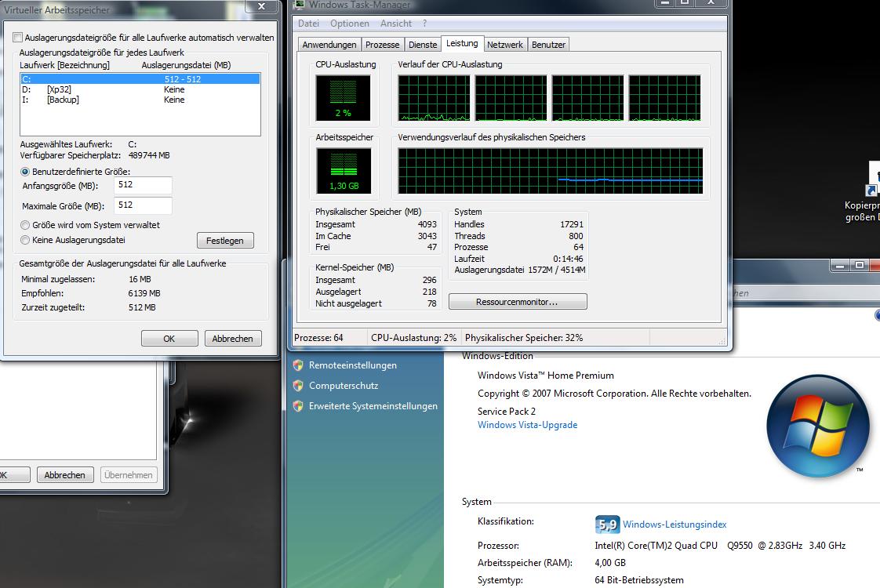Screen dimensions: 880x588
Task: Click the Auslagerungsdatei 1572M / 4514M value
Action: 556,270
